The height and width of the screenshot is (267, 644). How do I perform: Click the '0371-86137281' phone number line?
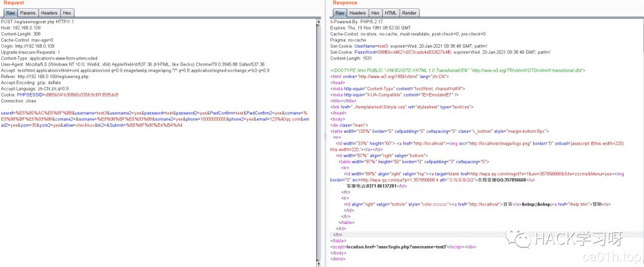377,186
